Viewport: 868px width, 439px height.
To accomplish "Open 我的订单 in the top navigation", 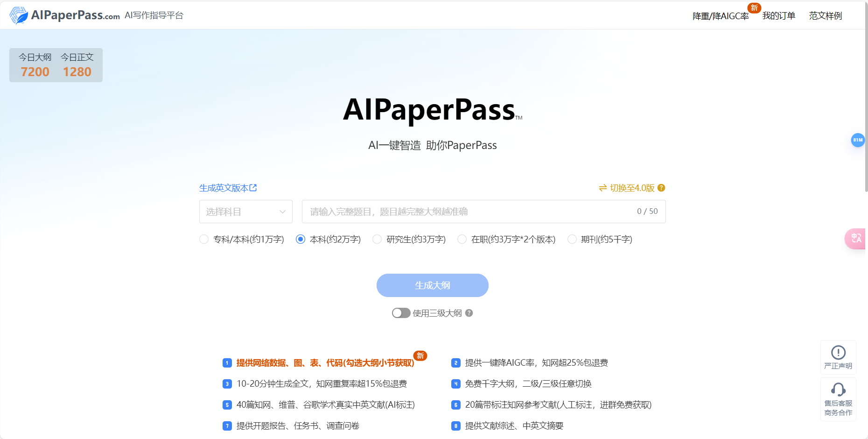I will tap(778, 15).
